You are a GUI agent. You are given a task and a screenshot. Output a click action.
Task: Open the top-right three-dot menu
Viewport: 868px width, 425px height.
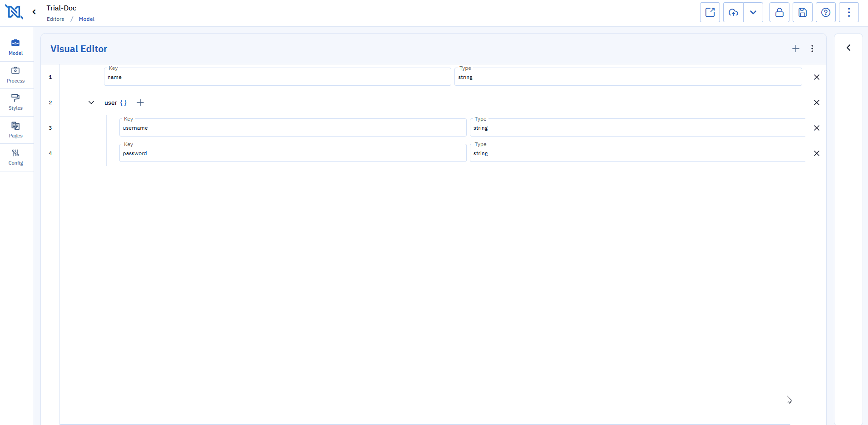tap(849, 12)
